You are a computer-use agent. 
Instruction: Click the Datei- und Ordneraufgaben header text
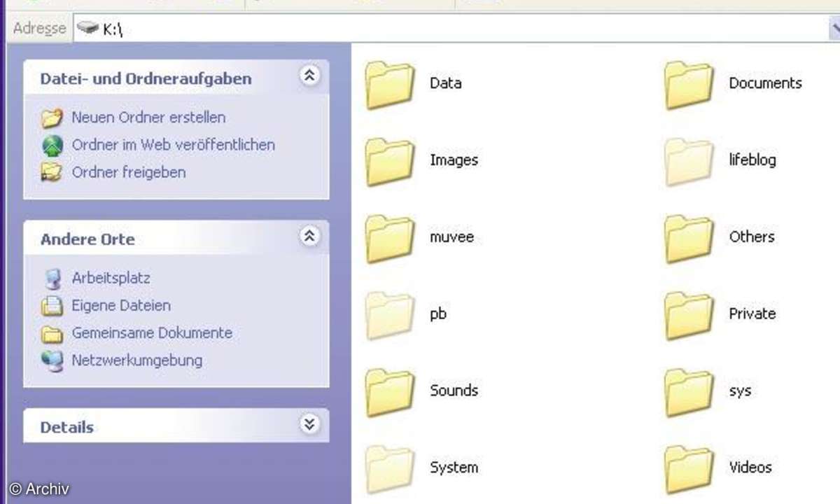(x=146, y=79)
